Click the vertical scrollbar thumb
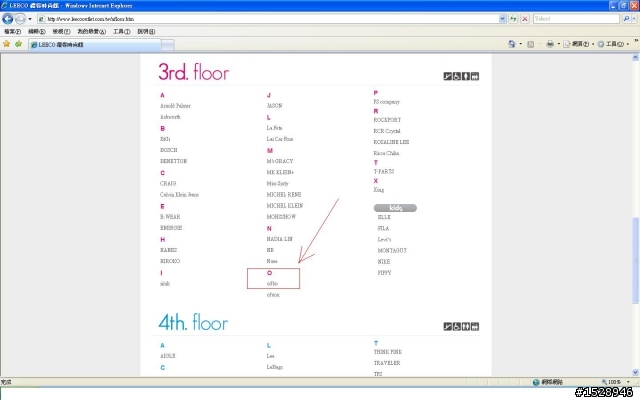This screenshot has height=400, width=640. tap(636, 260)
